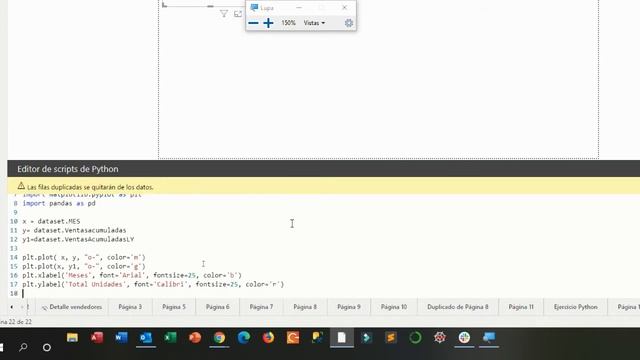Click code line 'y= dataset.Ventasacumuladas'
This screenshot has height=360, width=640.
tap(74, 230)
